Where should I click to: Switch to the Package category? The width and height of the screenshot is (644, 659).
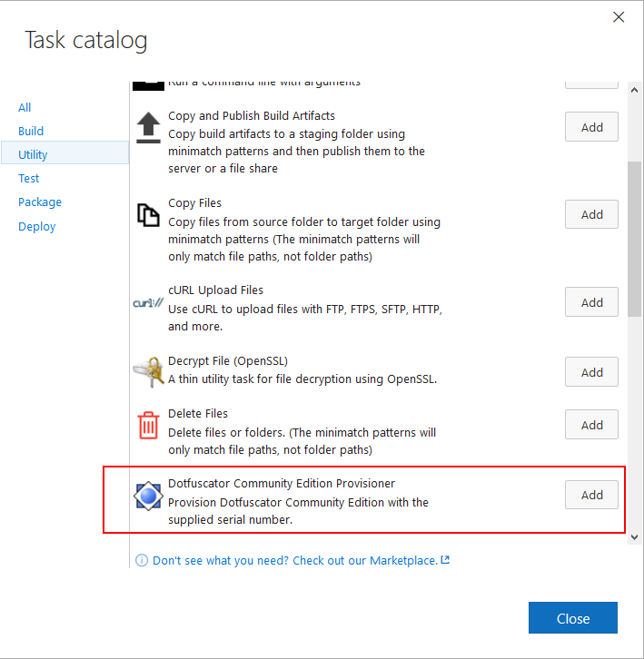[40, 202]
